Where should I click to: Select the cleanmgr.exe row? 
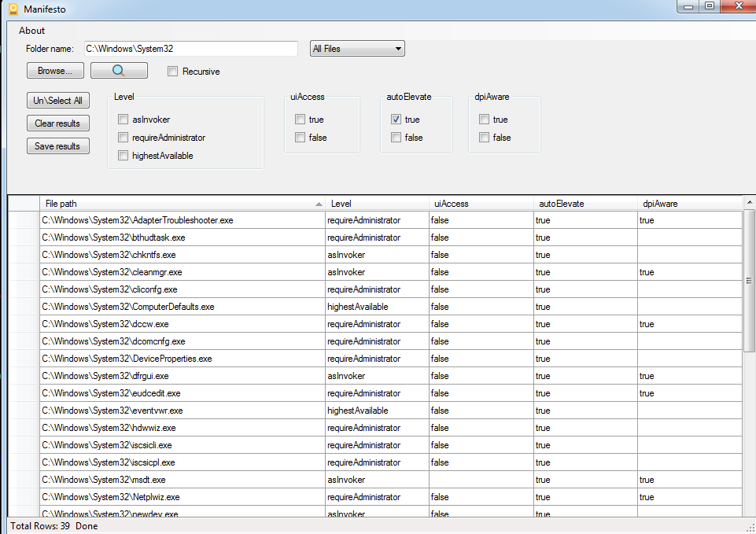coord(183,272)
